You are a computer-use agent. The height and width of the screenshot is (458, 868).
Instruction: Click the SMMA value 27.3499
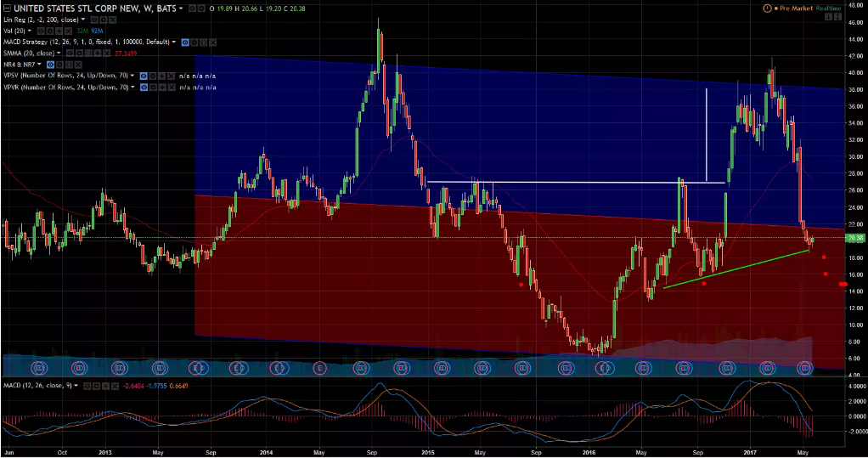click(126, 54)
